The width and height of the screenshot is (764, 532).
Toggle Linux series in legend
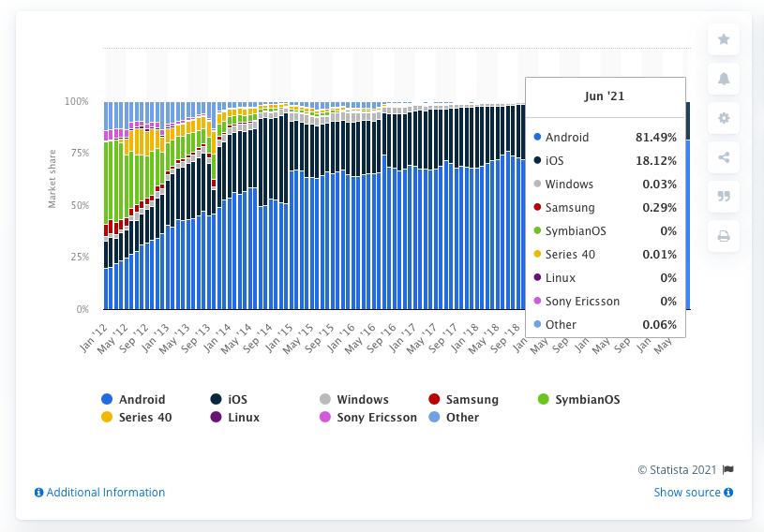(243, 418)
